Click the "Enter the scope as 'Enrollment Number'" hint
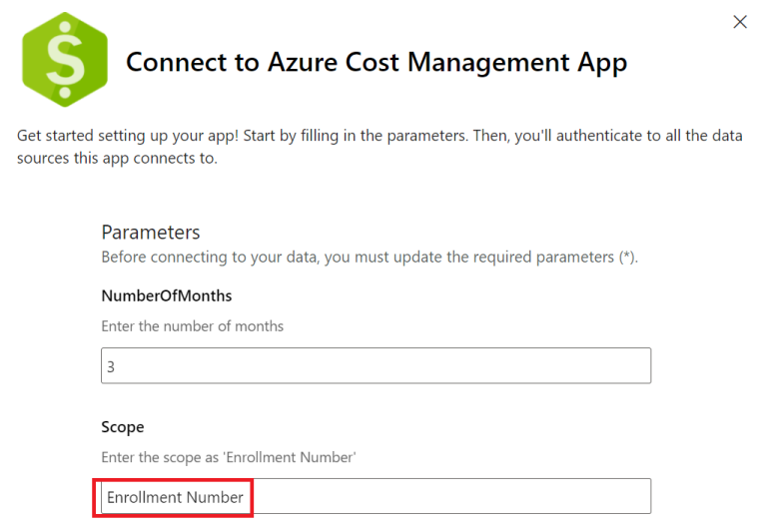 coord(229,457)
